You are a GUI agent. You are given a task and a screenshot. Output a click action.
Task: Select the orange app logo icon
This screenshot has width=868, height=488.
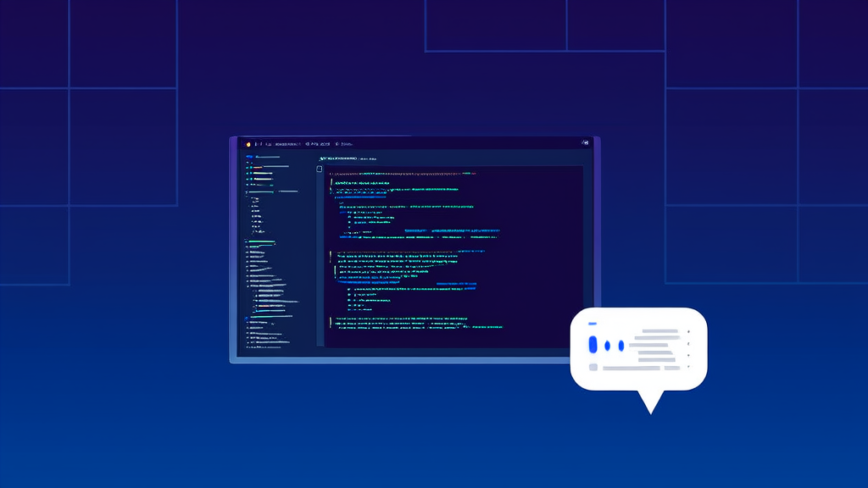click(248, 144)
